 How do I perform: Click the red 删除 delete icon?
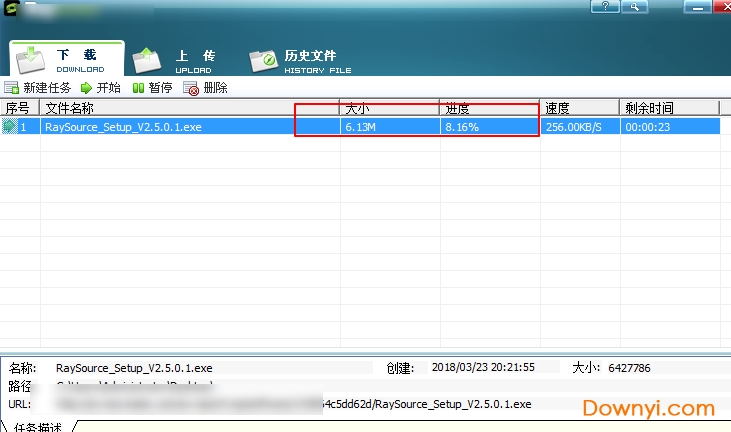pyautogui.click(x=191, y=88)
